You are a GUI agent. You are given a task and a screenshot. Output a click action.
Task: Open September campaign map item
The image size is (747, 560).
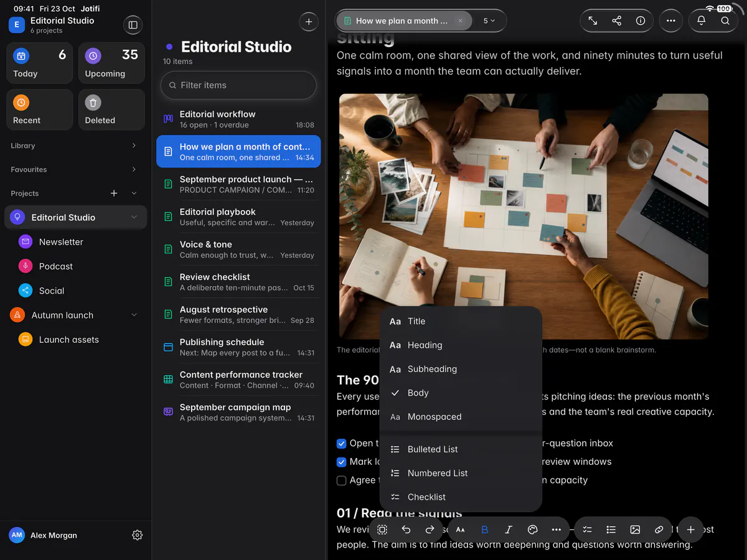tap(238, 413)
